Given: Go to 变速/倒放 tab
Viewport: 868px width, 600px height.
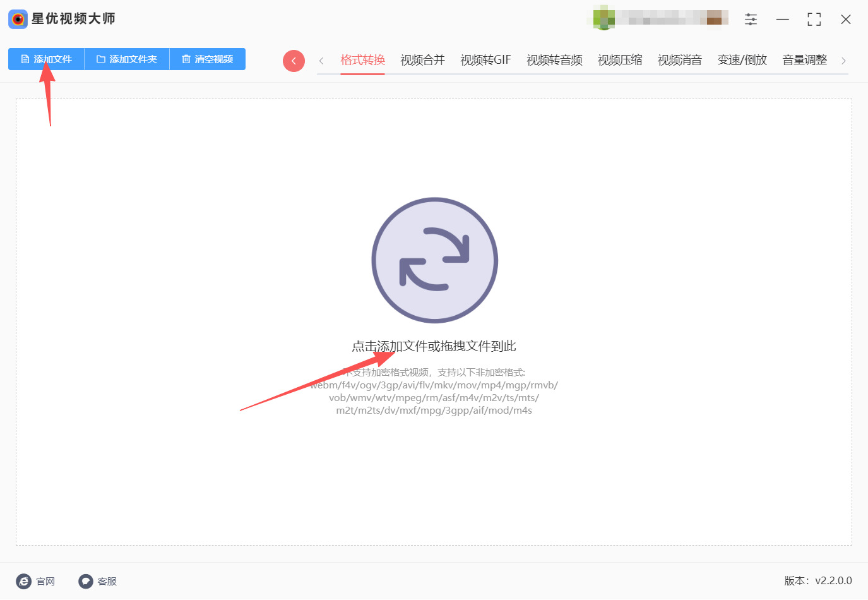Looking at the screenshot, I should [742, 60].
